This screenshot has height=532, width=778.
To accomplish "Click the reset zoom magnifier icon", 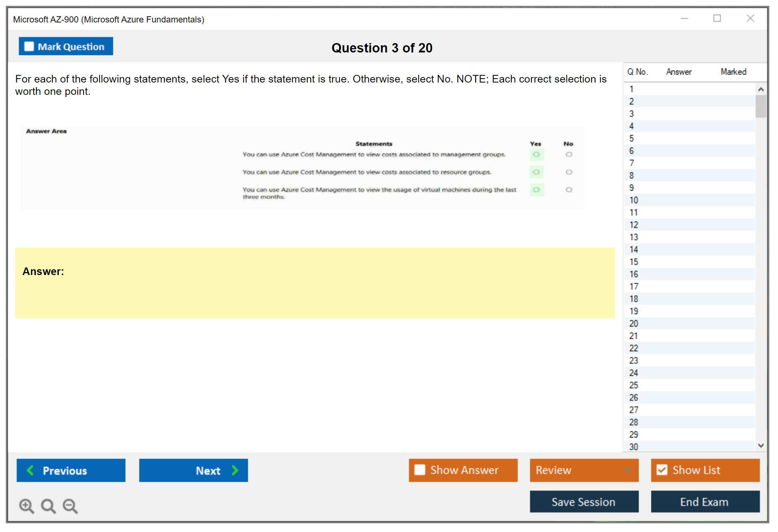I will click(48, 506).
